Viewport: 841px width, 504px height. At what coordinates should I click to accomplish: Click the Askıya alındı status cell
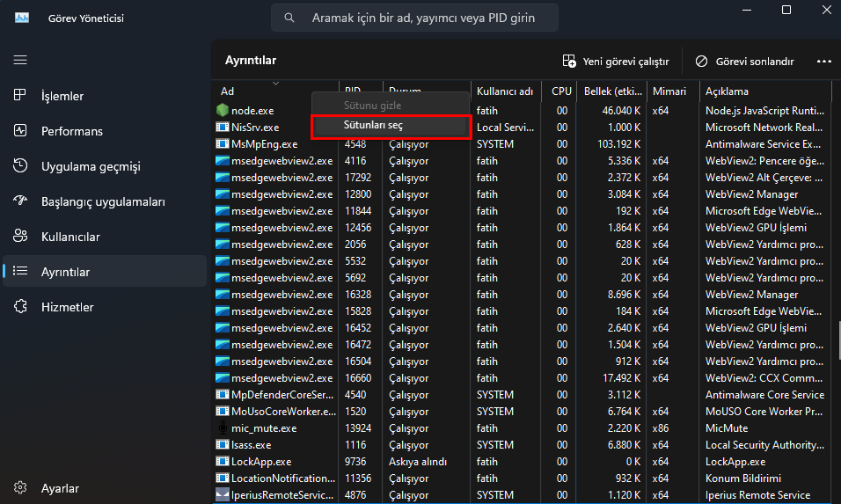click(x=418, y=461)
